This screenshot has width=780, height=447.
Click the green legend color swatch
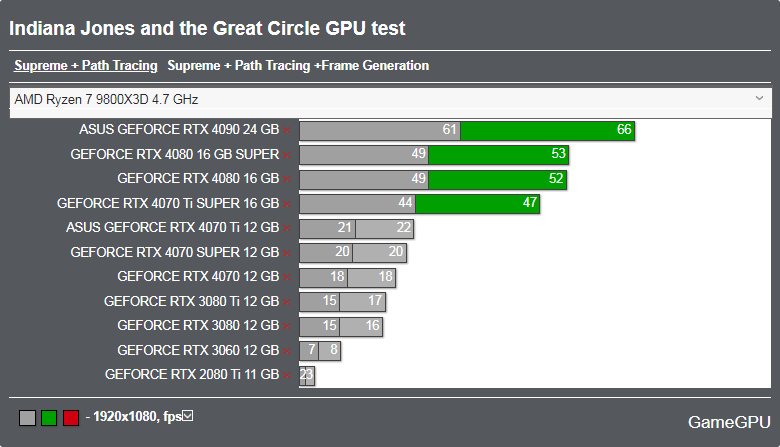click(x=49, y=418)
